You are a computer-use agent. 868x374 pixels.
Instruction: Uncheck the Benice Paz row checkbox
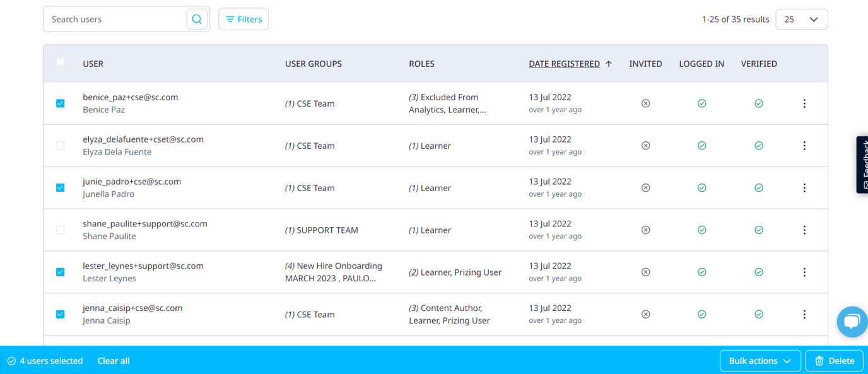[x=60, y=103]
